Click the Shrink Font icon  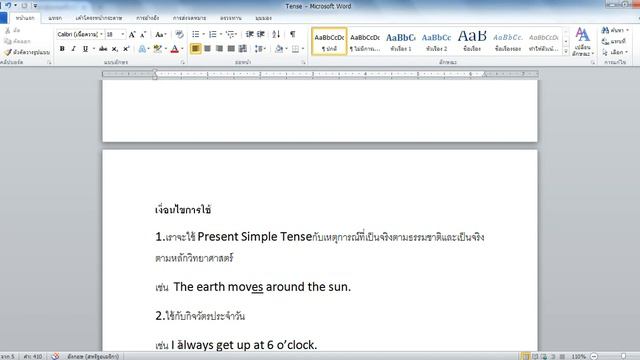143,35
